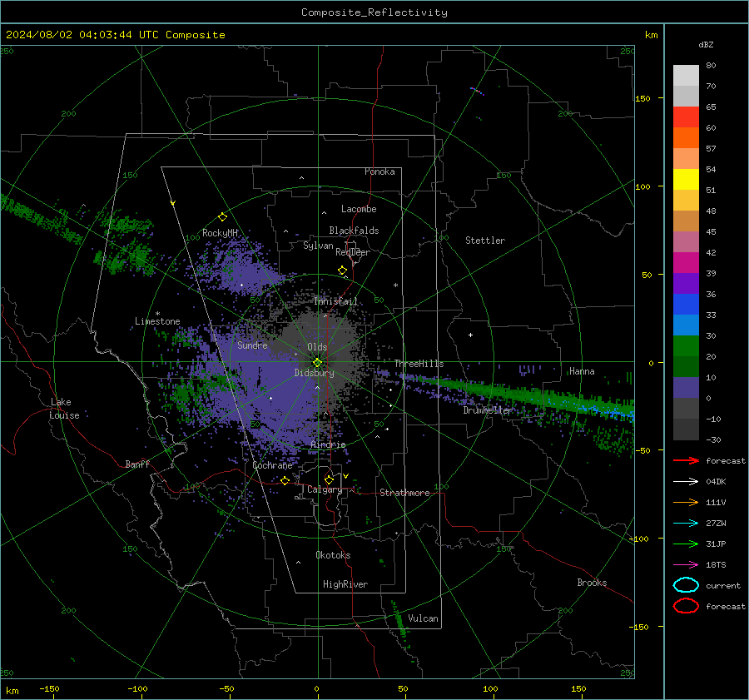
Task: Click the white plus marker west of Hanna
Action: (x=470, y=335)
